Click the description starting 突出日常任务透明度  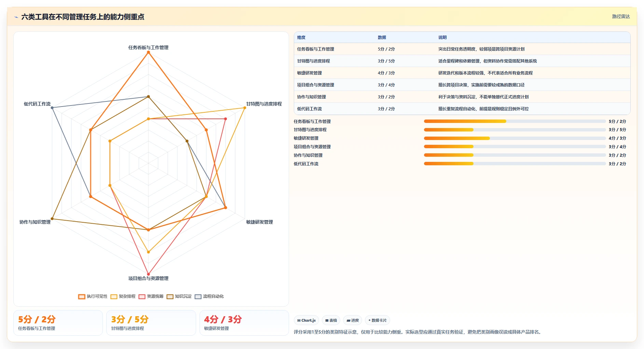pyautogui.click(x=481, y=49)
